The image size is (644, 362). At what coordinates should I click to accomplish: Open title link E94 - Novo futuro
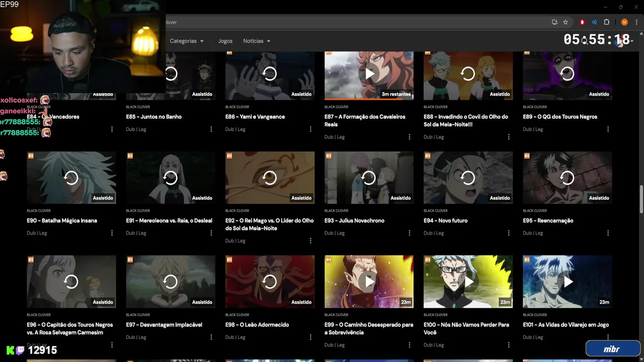pyautogui.click(x=445, y=221)
